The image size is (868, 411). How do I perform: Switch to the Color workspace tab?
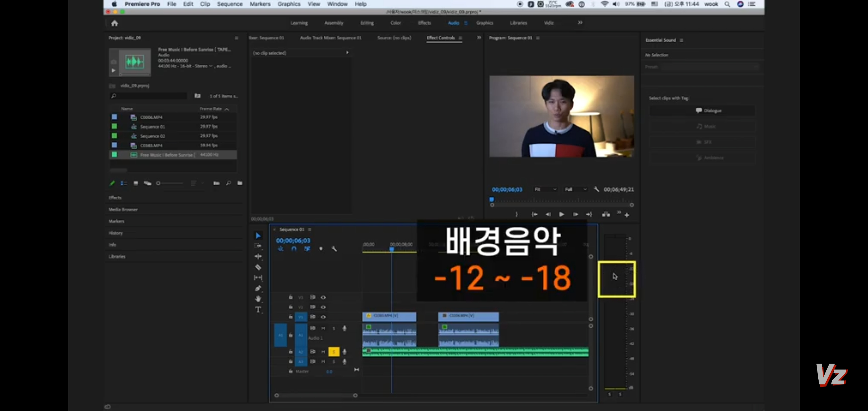pyautogui.click(x=395, y=23)
